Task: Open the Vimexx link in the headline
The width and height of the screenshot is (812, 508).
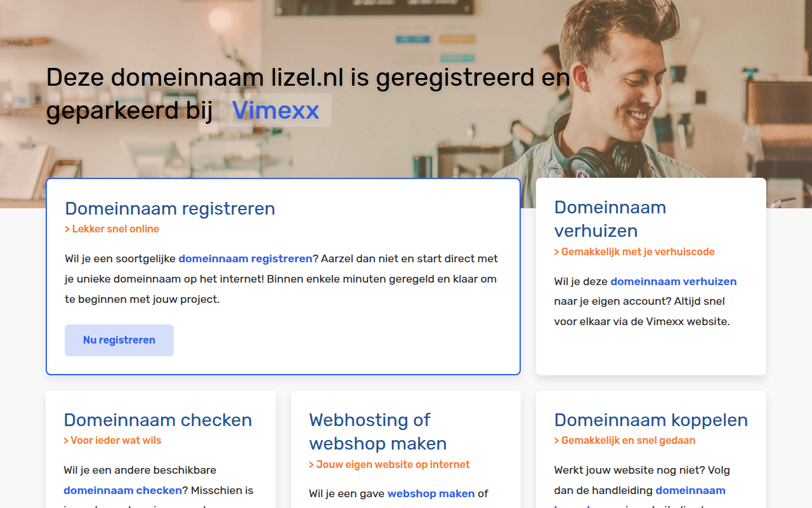Action: click(275, 110)
